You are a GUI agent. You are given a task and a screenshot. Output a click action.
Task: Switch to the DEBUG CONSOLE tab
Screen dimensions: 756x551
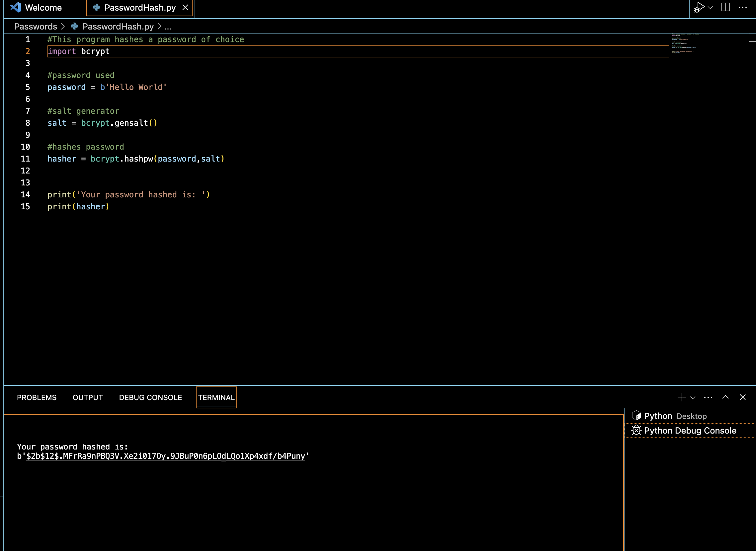point(150,397)
